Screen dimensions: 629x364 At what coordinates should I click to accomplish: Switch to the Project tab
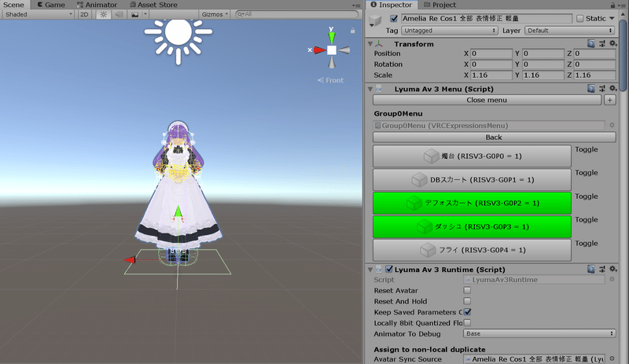[x=440, y=5]
